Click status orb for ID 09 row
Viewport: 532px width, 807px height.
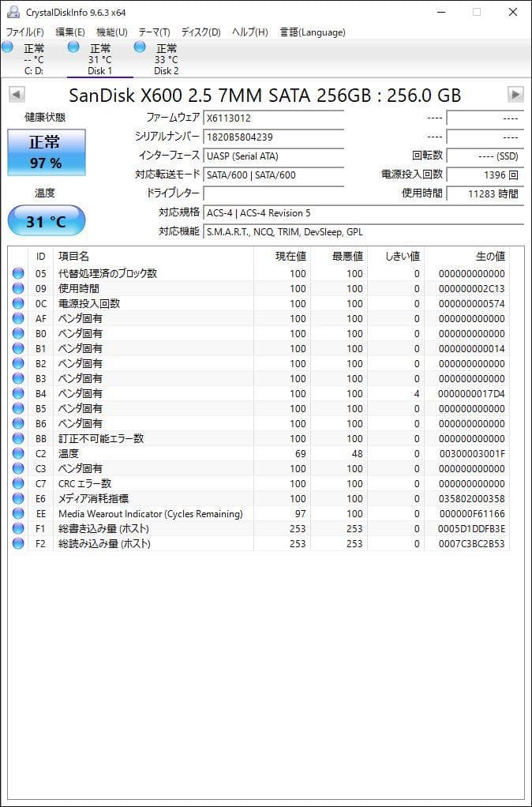pos(18,288)
